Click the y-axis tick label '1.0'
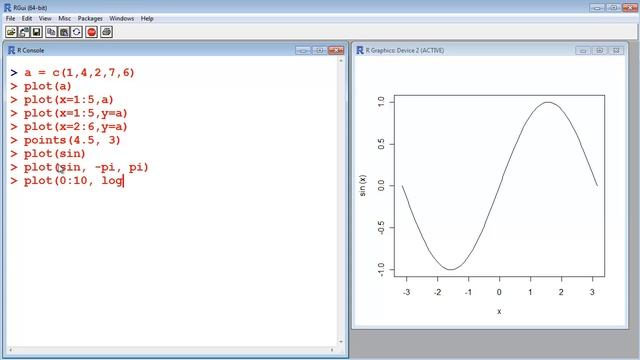The height and width of the screenshot is (360, 640). (381, 102)
